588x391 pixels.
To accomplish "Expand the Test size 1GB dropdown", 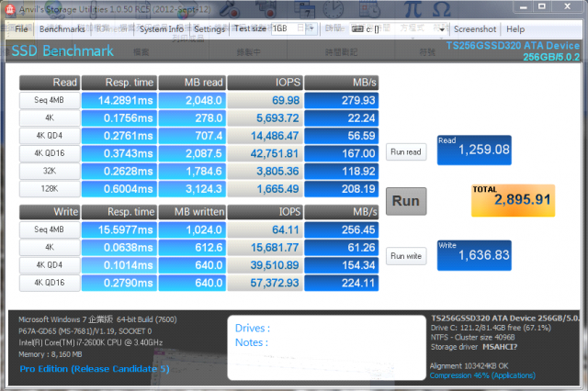I will pyautogui.click(x=311, y=28).
